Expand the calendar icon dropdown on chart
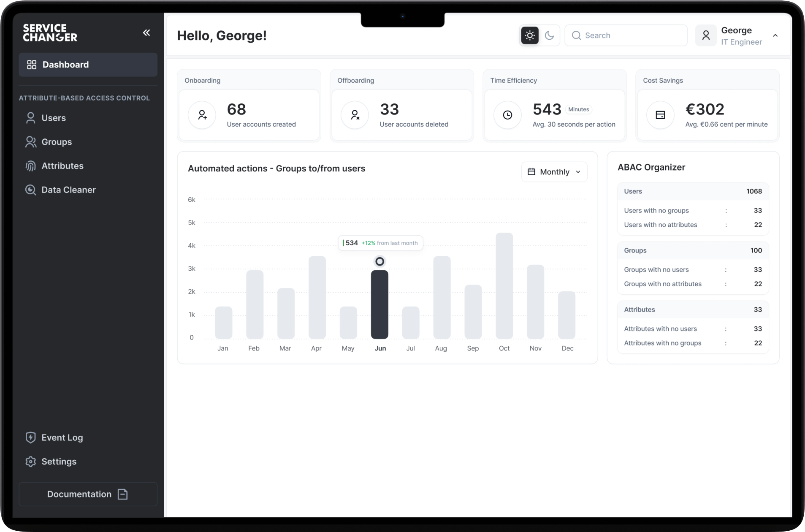Screen dimensions: 805x532 (531, 172)
